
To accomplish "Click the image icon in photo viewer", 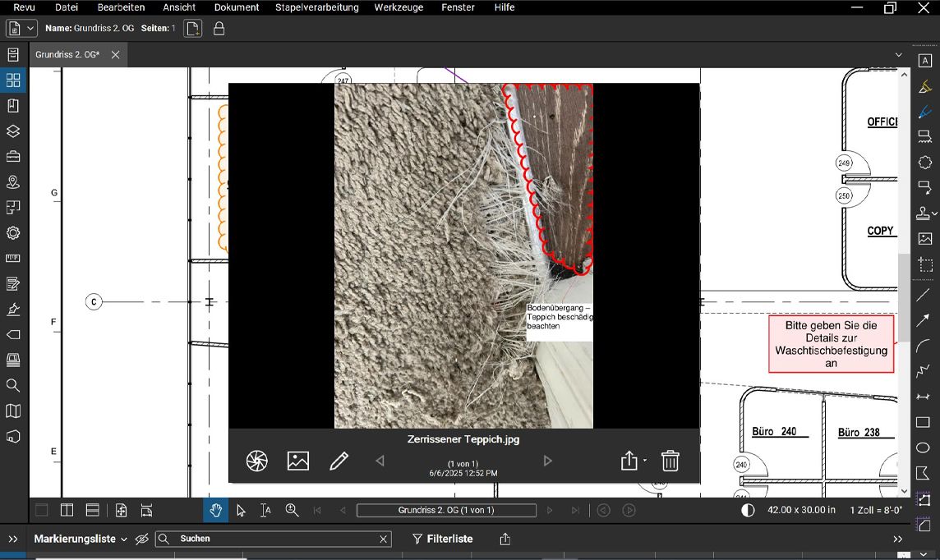I will tap(298, 461).
